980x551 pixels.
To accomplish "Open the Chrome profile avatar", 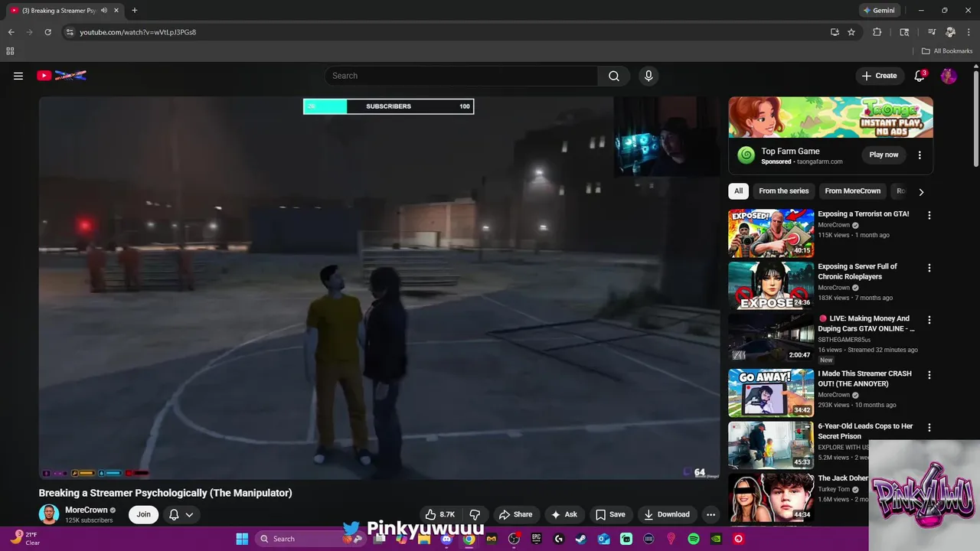I will tap(950, 32).
